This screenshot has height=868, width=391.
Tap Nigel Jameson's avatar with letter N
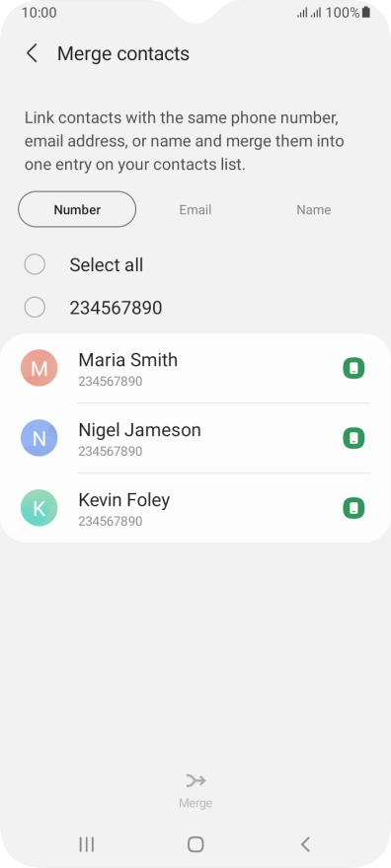tap(39, 438)
